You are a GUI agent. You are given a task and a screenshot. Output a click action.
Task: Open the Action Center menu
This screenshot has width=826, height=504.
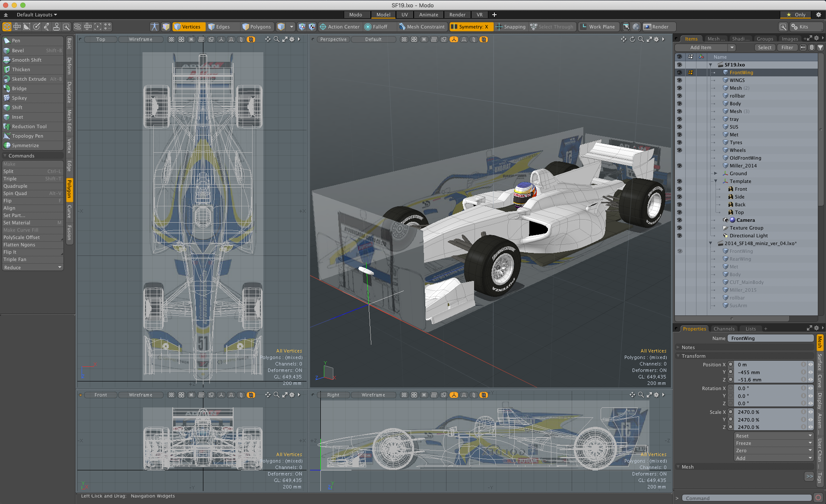pos(339,27)
